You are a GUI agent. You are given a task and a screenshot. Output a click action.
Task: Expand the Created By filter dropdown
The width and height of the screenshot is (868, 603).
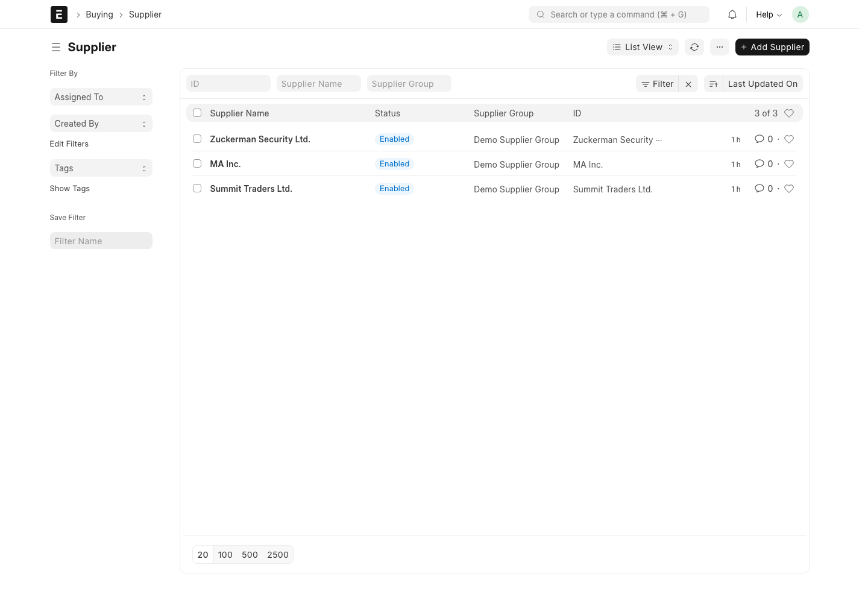coord(101,124)
